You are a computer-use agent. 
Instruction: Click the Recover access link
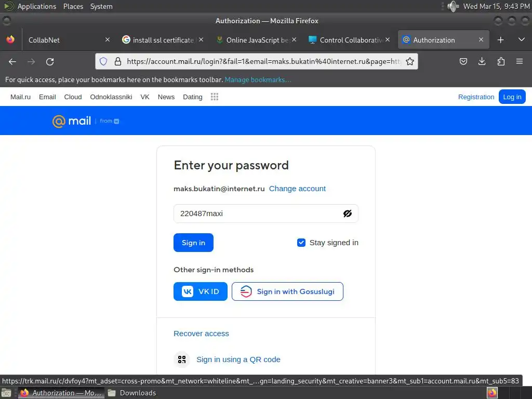coord(201,334)
